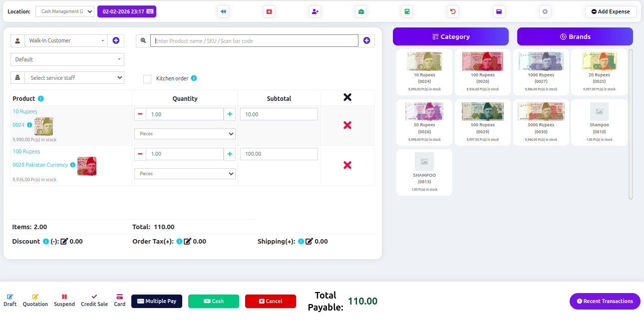Click the purple add-user icon in top toolbar
The height and width of the screenshot is (322, 644).
(x=315, y=11)
